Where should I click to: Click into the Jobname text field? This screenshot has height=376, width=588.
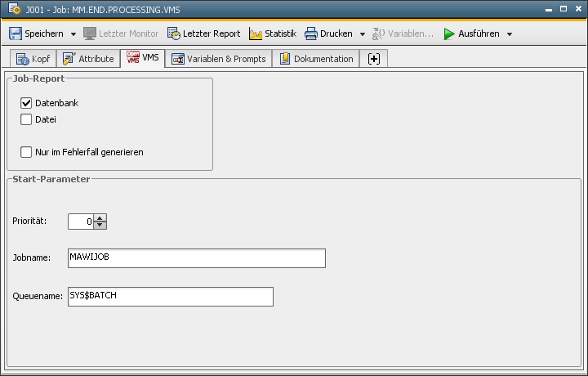196,257
